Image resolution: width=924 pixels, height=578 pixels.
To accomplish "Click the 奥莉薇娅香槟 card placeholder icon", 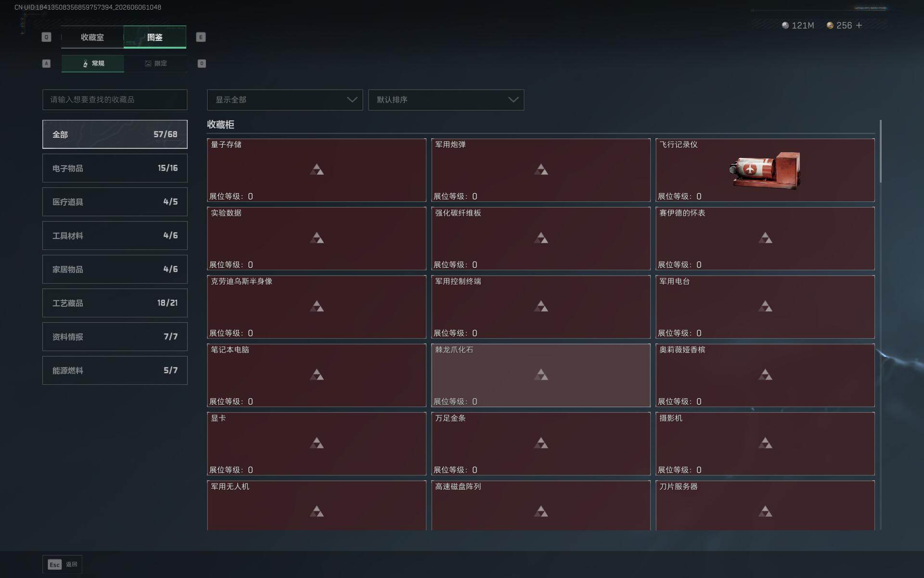I will click(x=765, y=374).
